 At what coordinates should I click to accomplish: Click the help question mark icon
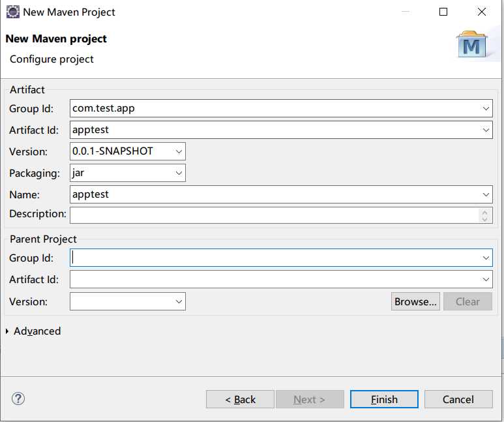18,399
